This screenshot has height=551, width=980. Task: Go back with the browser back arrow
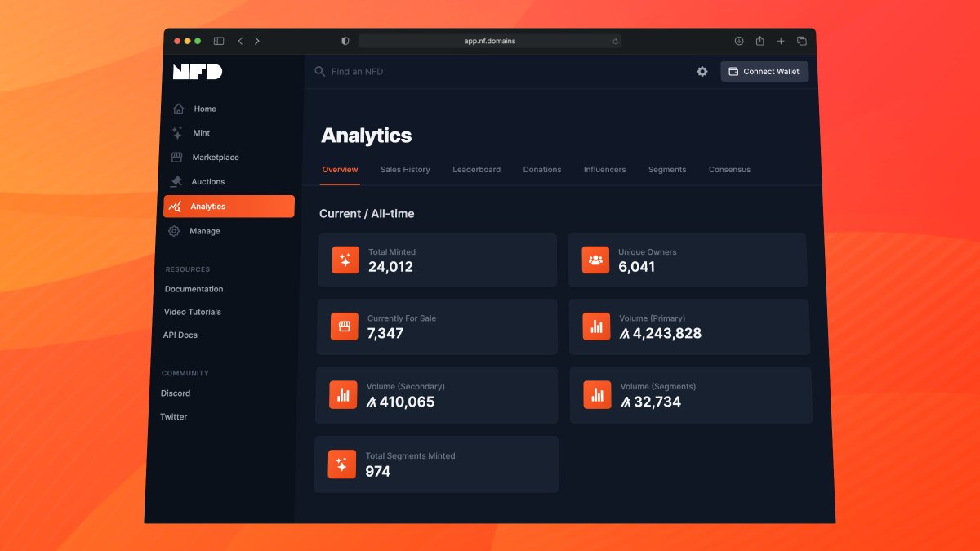240,41
